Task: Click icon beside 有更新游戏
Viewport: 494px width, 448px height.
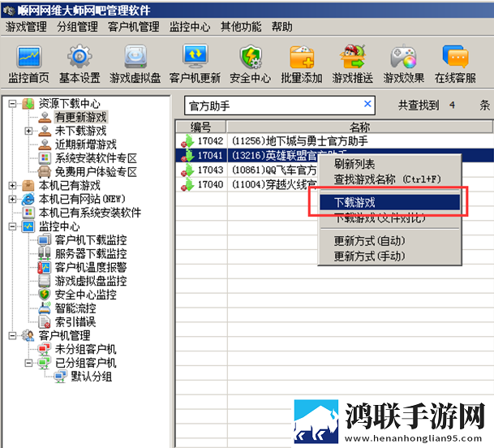Action: (x=45, y=117)
